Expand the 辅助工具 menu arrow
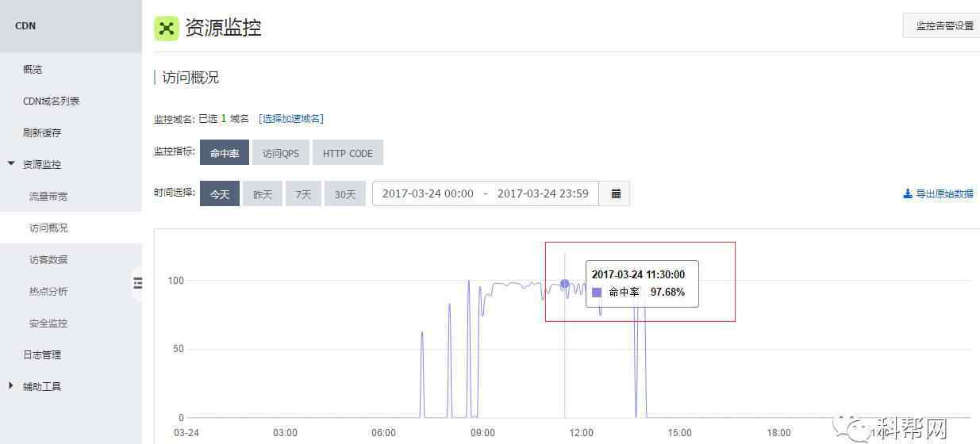 coord(11,386)
